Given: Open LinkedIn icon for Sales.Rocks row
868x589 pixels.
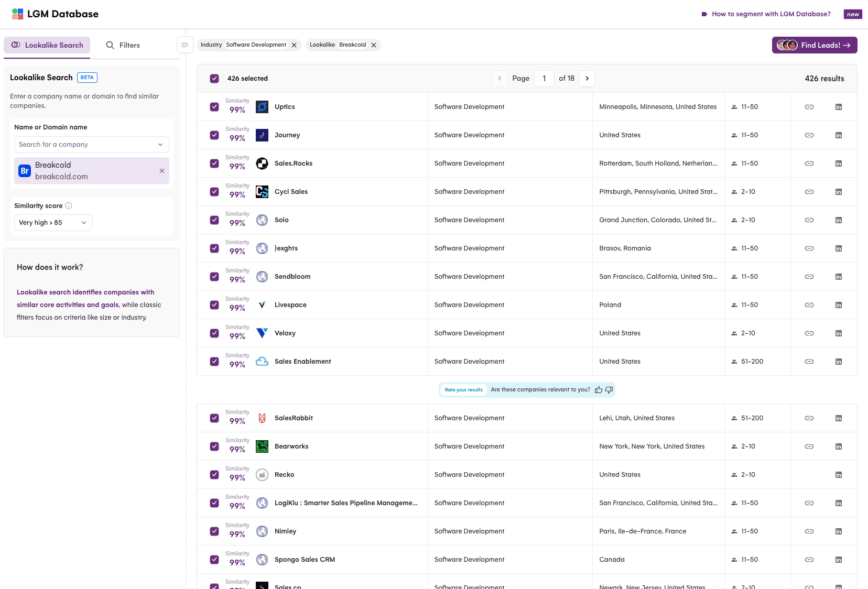Looking at the screenshot, I should click(839, 163).
